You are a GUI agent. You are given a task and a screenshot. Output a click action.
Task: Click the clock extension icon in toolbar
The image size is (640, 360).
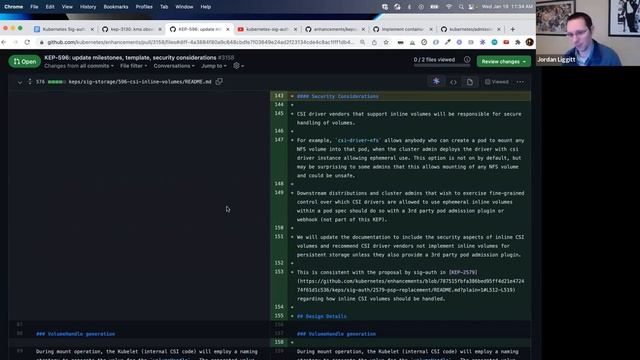(424, 42)
